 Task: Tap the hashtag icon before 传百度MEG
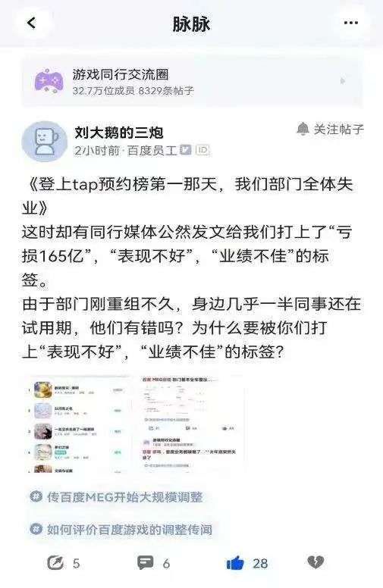36,496
